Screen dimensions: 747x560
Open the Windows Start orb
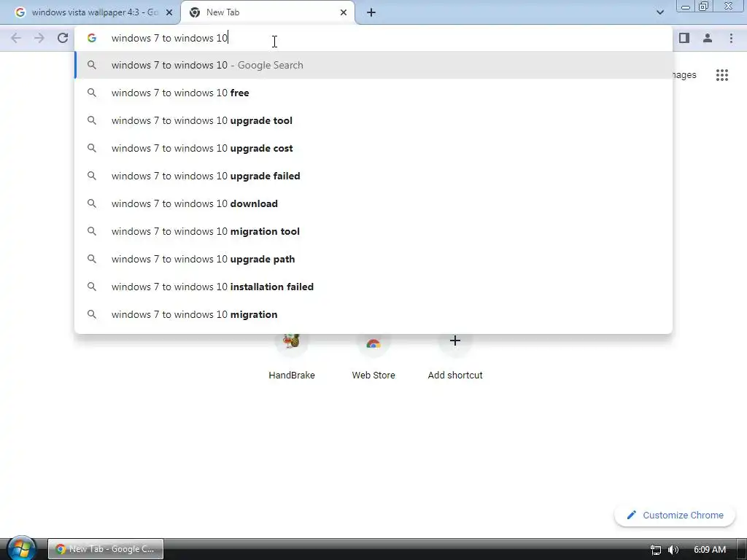[21, 548]
